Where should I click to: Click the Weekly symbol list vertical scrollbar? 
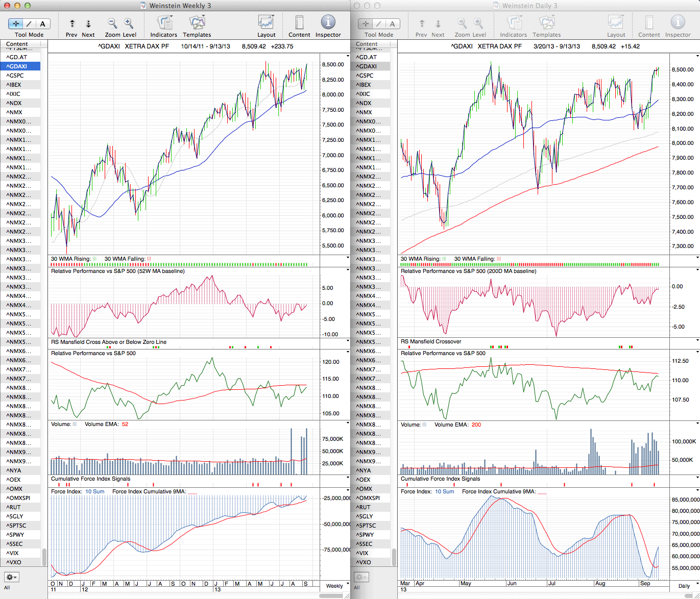44,556
